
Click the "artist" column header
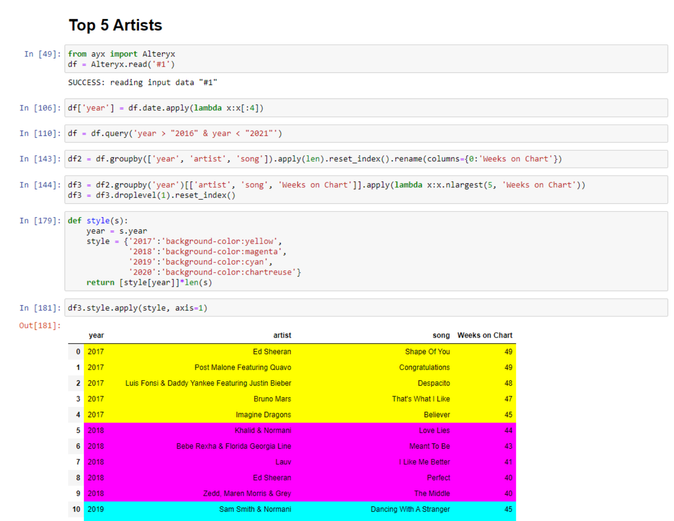point(281,335)
